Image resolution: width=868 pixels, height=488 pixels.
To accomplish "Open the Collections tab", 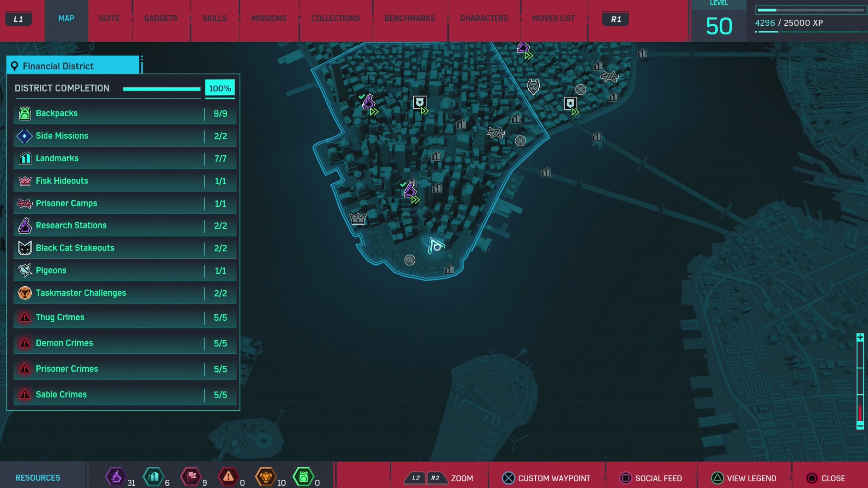I will point(336,18).
